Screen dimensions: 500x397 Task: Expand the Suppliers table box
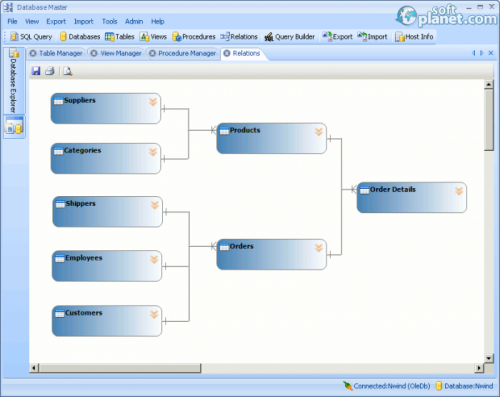153,102
